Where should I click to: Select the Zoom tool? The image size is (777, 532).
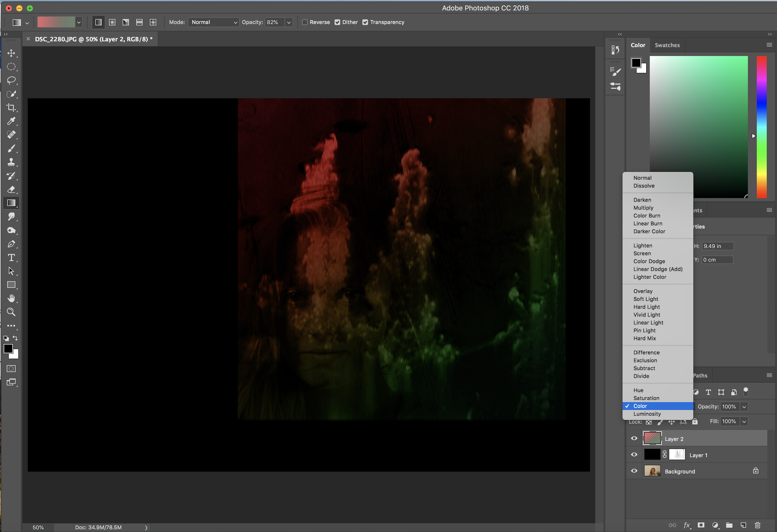click(x=11, y=312)
